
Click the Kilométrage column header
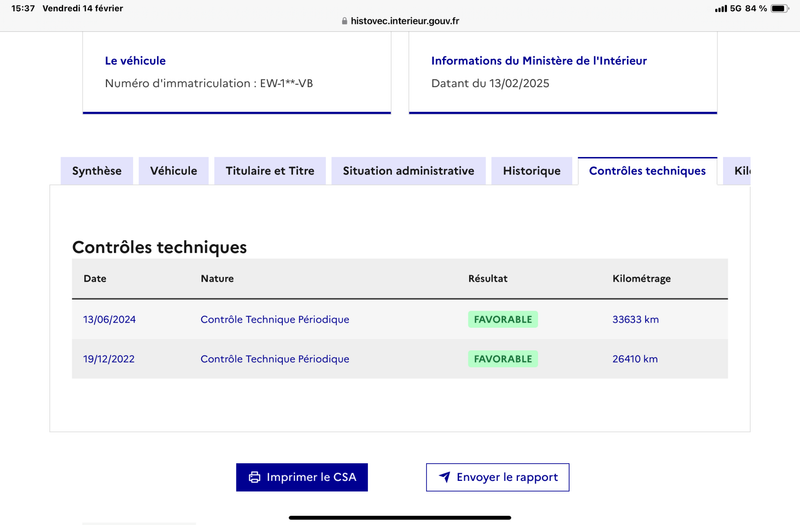(641, 279)
